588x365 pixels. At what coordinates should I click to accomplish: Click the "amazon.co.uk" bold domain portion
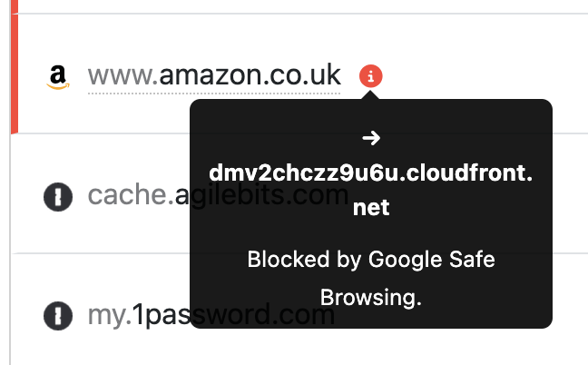coord(250,74)
